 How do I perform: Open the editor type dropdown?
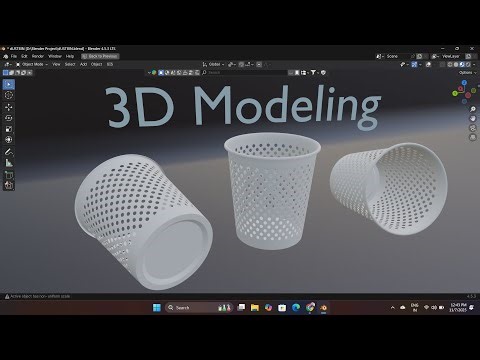point(8,64)
